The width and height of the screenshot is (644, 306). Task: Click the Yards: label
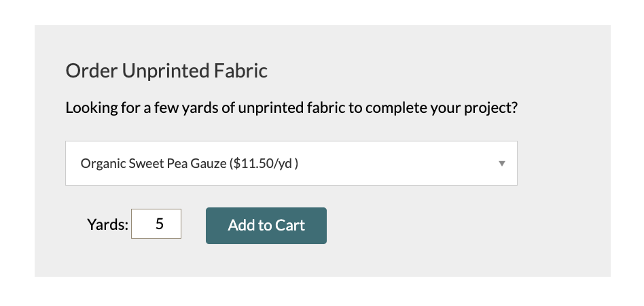(107, 225)
